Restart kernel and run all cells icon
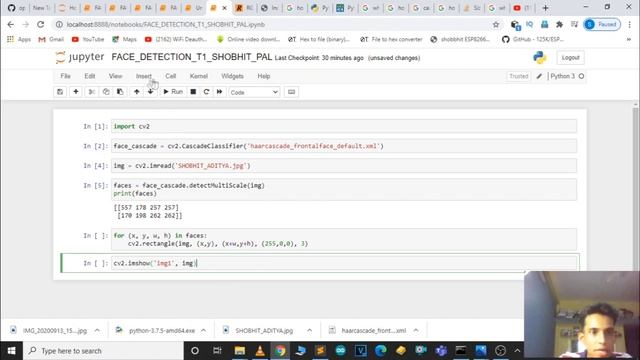Image resolution: width=640 pixels, height=360 pixels. (x=220, y=92)
